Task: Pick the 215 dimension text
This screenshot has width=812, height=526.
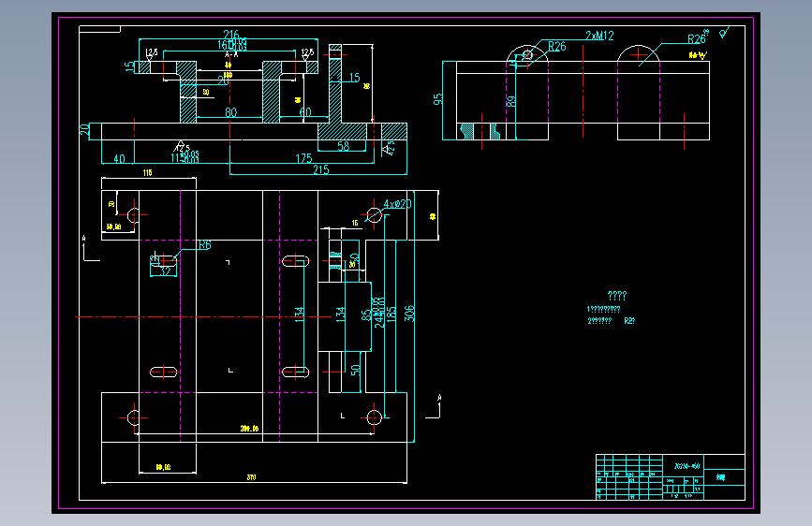Action: tap(321, 169)
